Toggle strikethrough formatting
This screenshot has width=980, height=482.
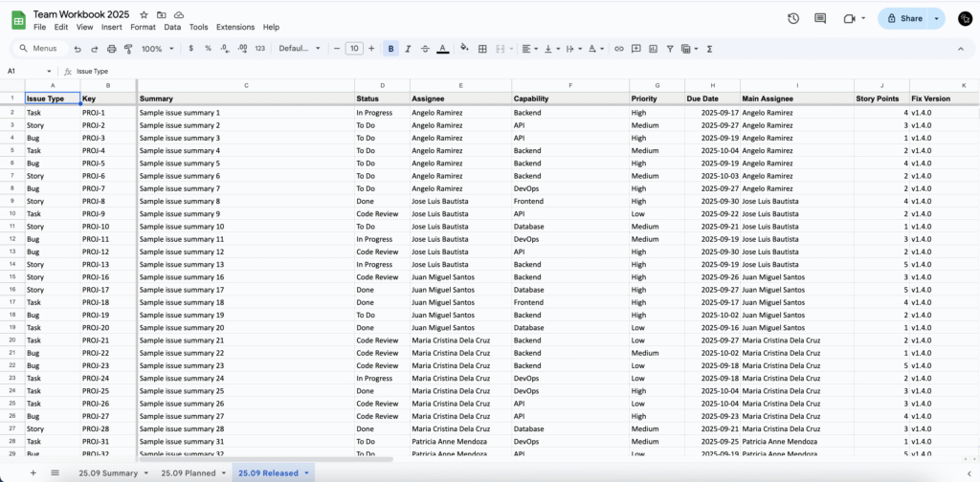[425, 49]
